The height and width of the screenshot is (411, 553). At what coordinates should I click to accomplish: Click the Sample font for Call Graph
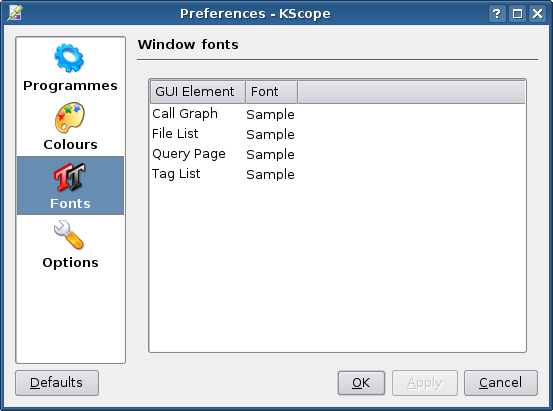pyautogui.click(x=270, y=115)
